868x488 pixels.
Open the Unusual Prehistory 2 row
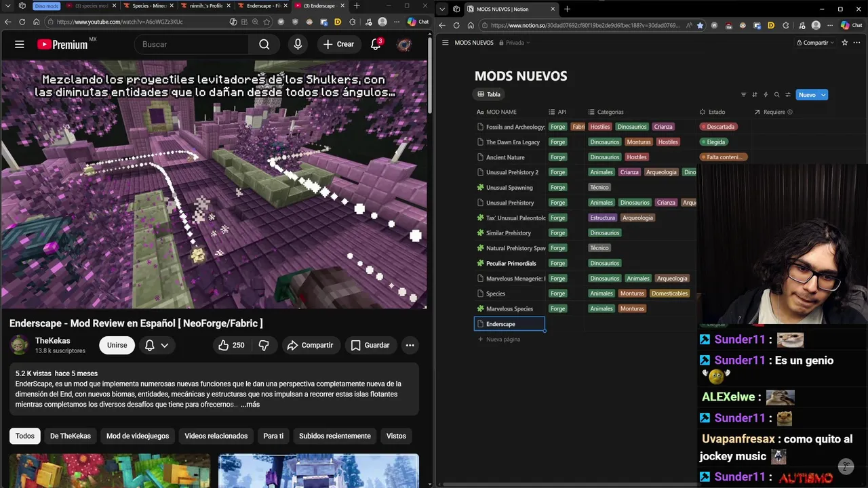pyautogui.click(x=512, y=172)
